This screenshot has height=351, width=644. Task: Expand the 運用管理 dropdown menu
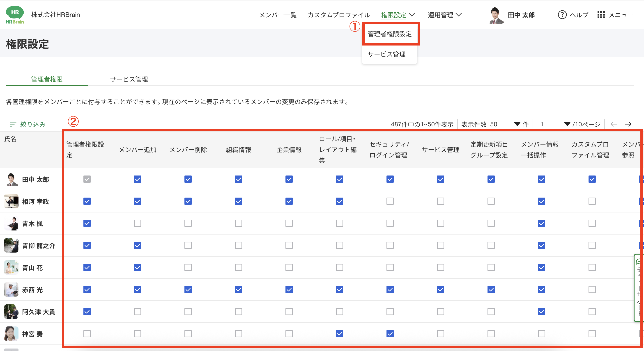444,15
